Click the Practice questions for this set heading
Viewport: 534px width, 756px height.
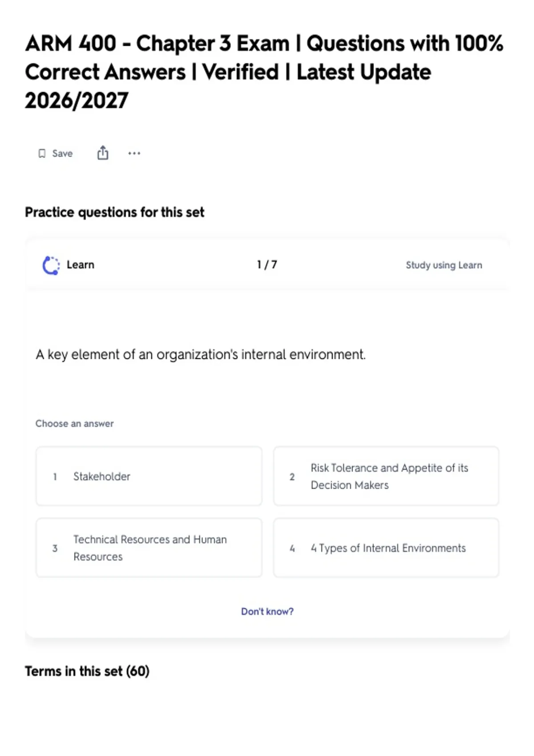tap(114, 212)
